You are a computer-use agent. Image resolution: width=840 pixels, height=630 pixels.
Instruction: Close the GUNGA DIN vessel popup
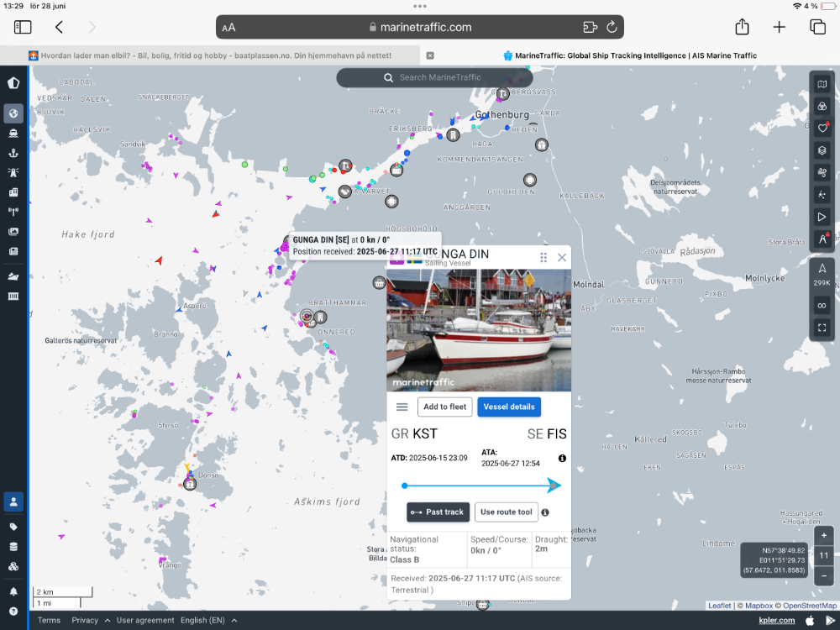[562, 258]
